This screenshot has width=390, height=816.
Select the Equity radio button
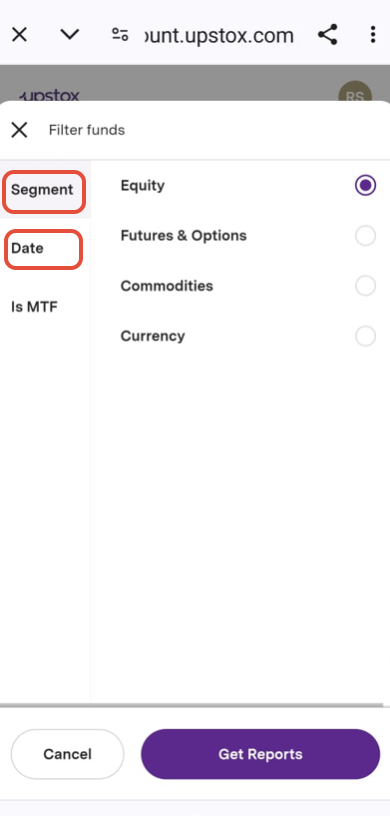tap(366, 185)
